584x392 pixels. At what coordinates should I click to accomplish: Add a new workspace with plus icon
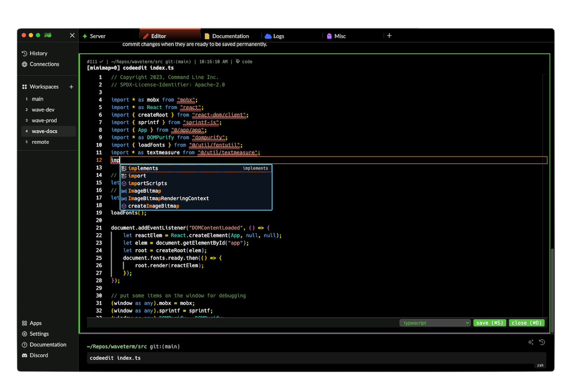71,87
